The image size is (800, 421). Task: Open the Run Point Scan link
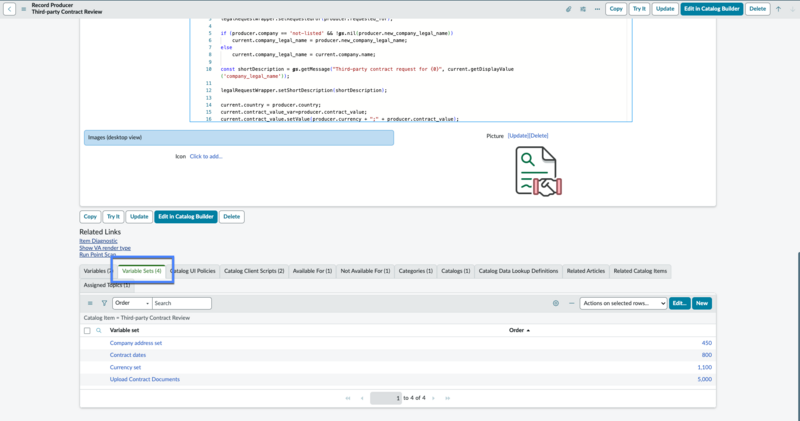click(x=97, y=255)
